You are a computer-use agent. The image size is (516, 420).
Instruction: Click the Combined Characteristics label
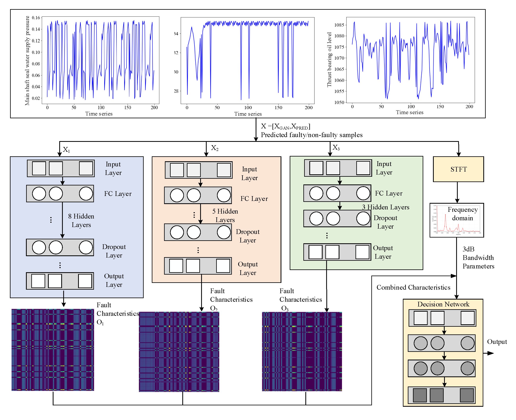click(x=413, y=287)
